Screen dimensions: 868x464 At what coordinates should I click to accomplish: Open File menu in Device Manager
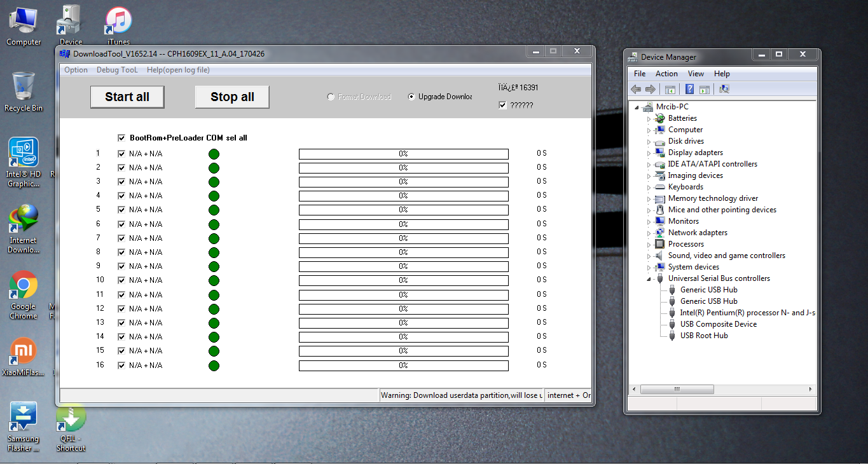pyautogui.click(x=640, y=74)
